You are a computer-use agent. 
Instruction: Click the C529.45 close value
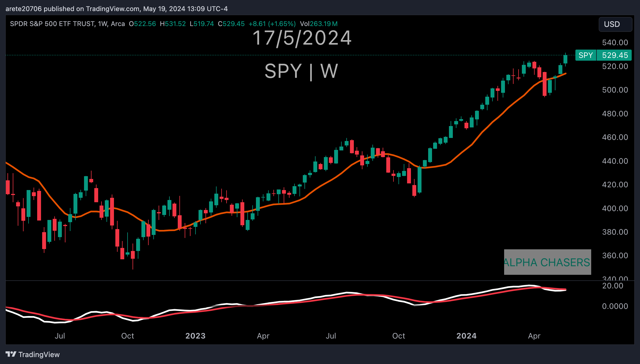[231, 24]
